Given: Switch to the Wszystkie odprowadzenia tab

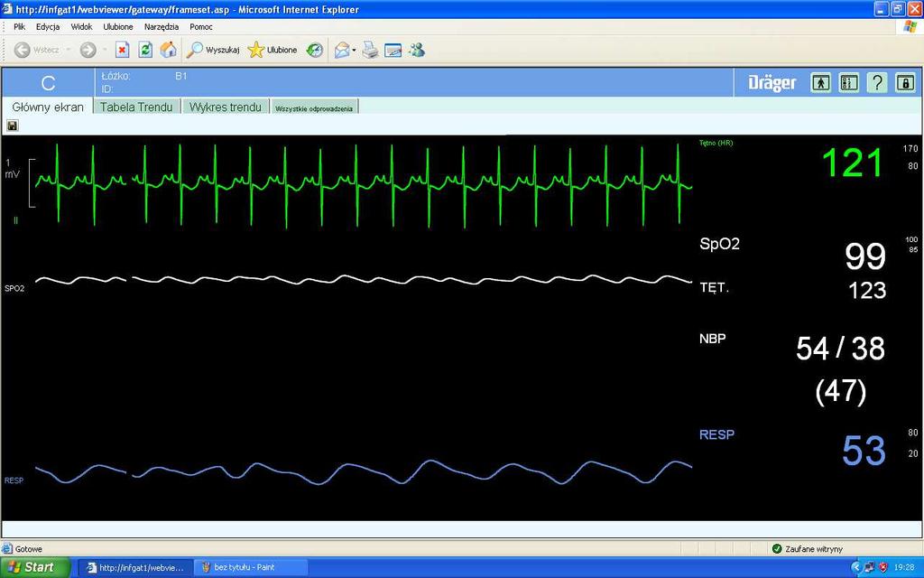Looking at the screenshot, I should coord(314,107).
